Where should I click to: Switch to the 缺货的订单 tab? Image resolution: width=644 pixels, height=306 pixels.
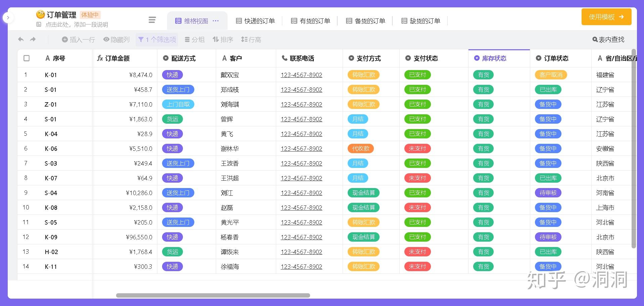421,21
